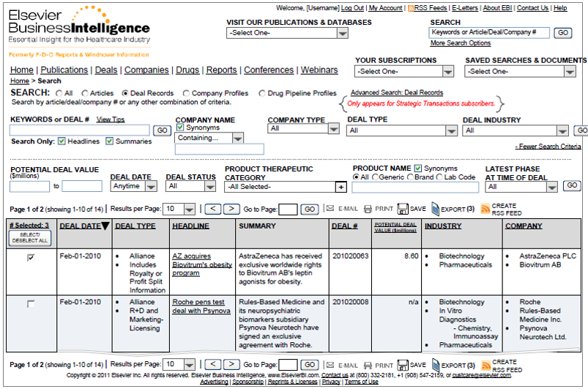This screenshot has height=389, width=588.
Task: Open the Conferences nav menu
Action: (269, 70)
